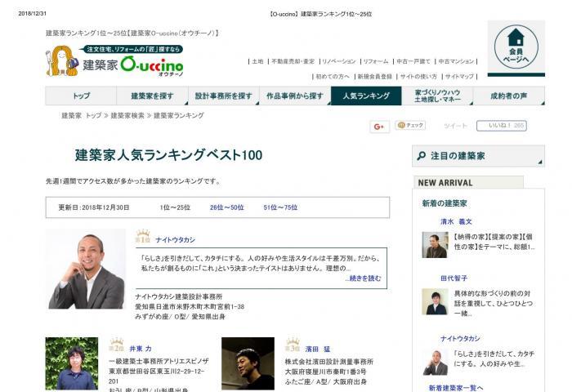Go to the 51位～75位 ranking page
The image size is (572, 392).
click(279, 207)
